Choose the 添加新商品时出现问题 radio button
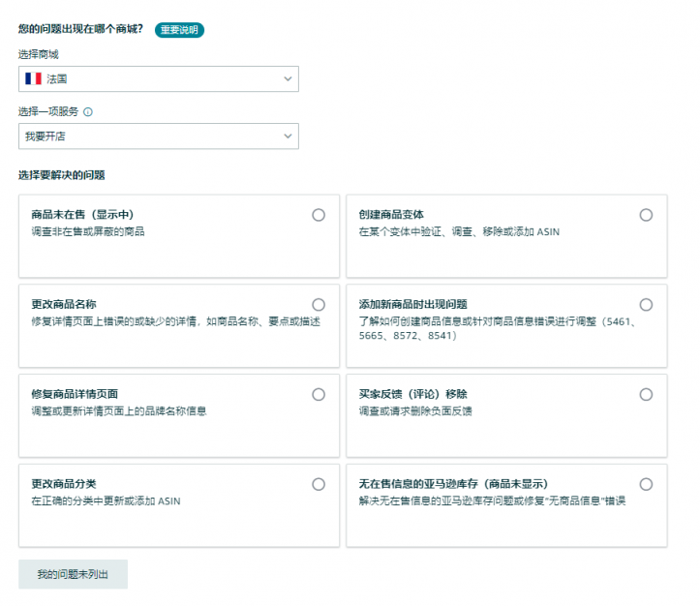Image resolution: width=700 pixels, height=606 pixels. (x=646, y=305)
